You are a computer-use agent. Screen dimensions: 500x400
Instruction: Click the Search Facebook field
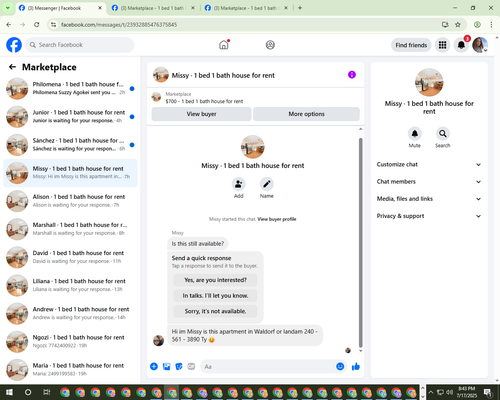(x=80, y=45)
